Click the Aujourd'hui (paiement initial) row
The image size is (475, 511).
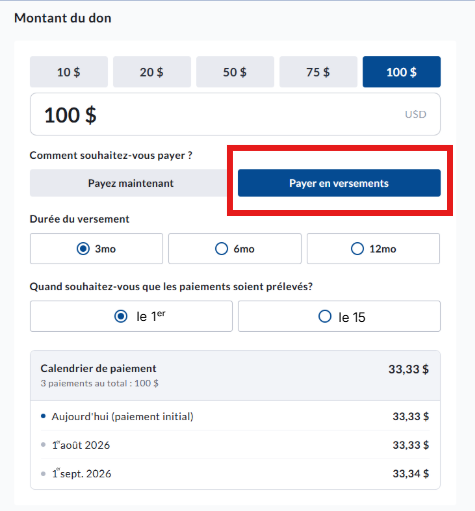point(235,416)
